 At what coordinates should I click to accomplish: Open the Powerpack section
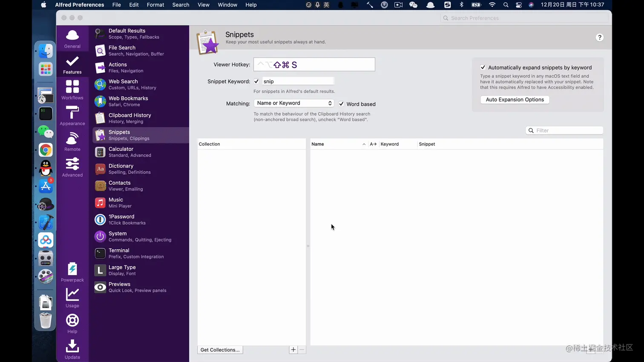72,272
